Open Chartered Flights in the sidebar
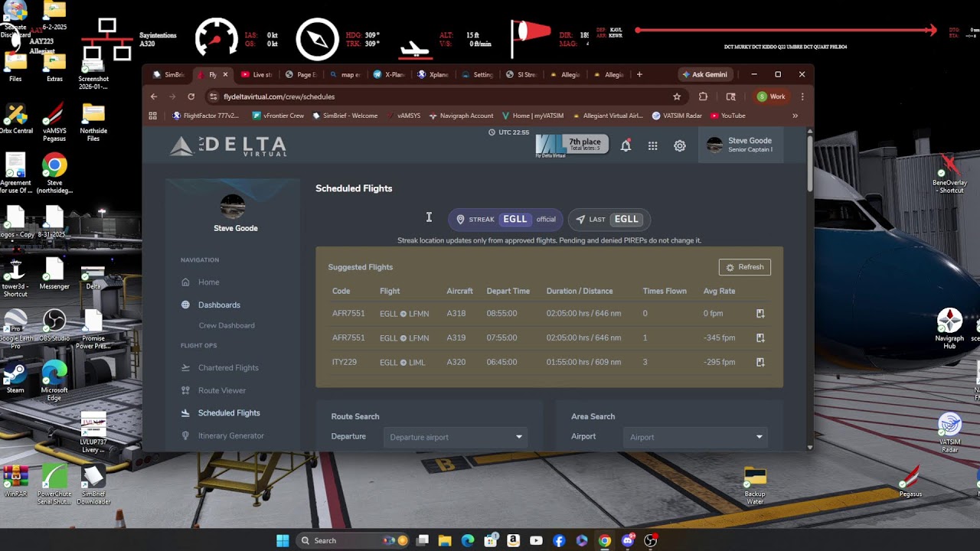This screenshot has width=980, height=551. tap(228, 367)
